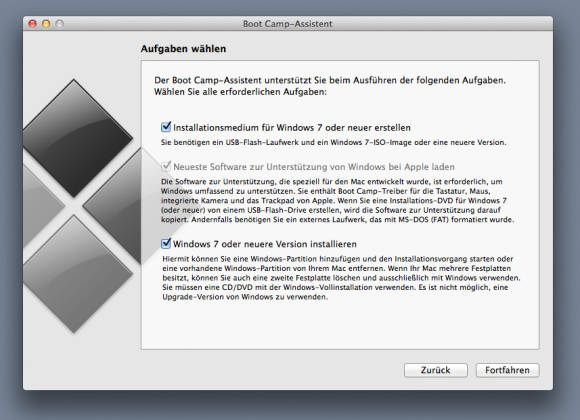580x420 pixels.
Task: Click the Neueste Software zur Unterstützung label
Action: click(x=314, y=167)
